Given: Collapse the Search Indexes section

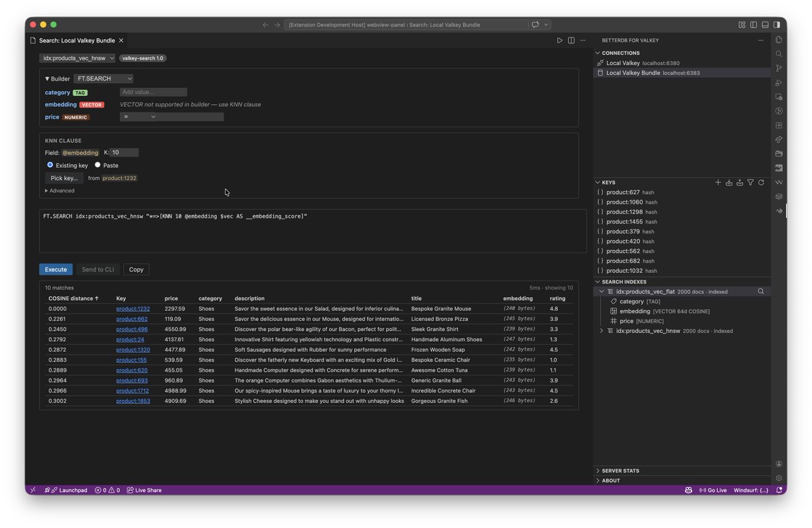Looking at the screenshot, I should (x=597, y=282).
